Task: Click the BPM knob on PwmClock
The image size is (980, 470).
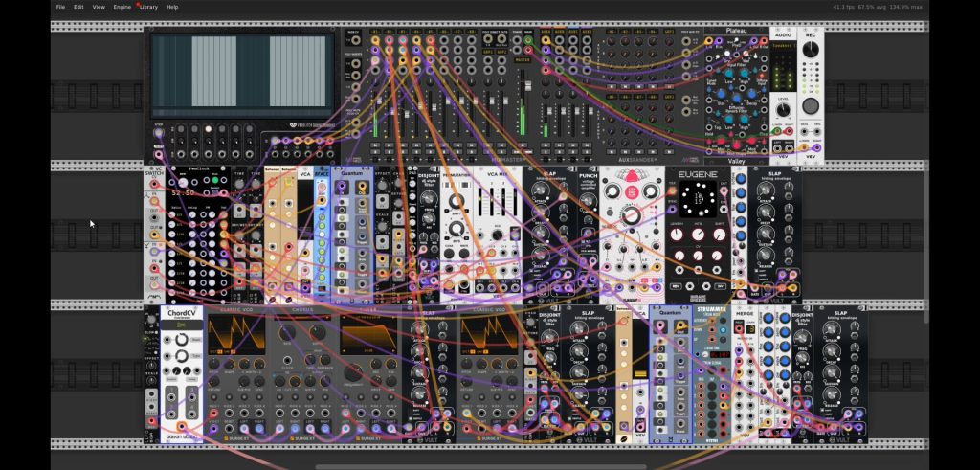Action: (x=183, y=183)
